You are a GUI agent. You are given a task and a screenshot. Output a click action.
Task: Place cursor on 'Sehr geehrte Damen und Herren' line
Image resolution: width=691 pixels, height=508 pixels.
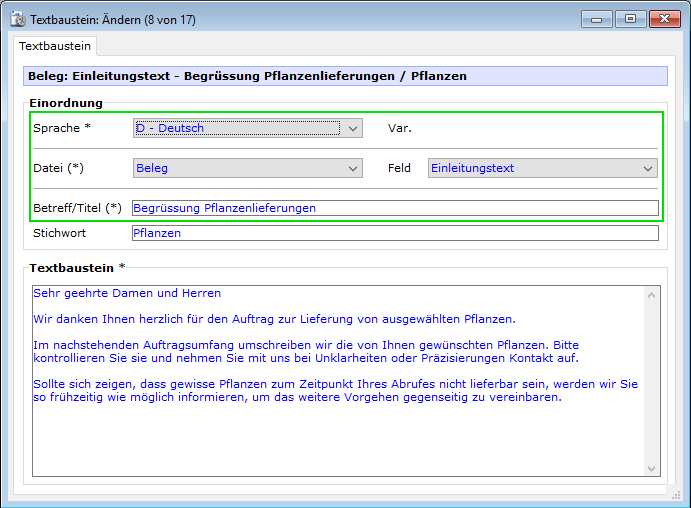[127, 293]
